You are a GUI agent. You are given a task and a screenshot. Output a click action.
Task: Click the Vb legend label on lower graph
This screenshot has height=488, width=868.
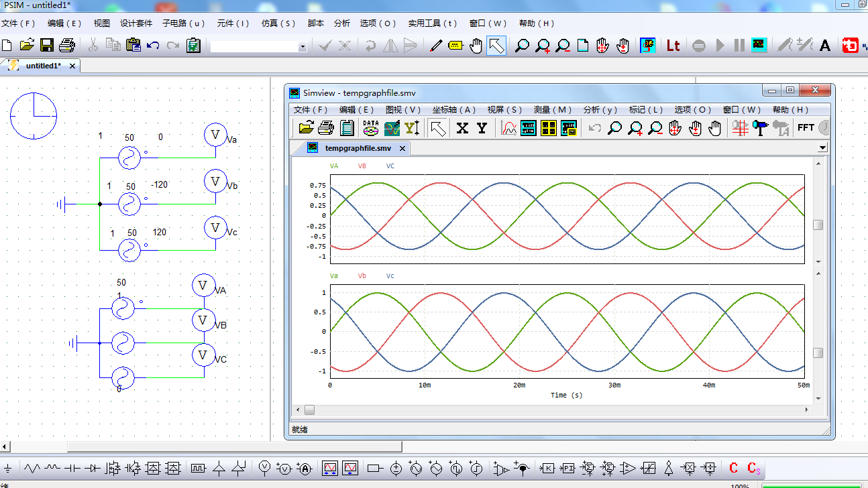tap(362, 276)
